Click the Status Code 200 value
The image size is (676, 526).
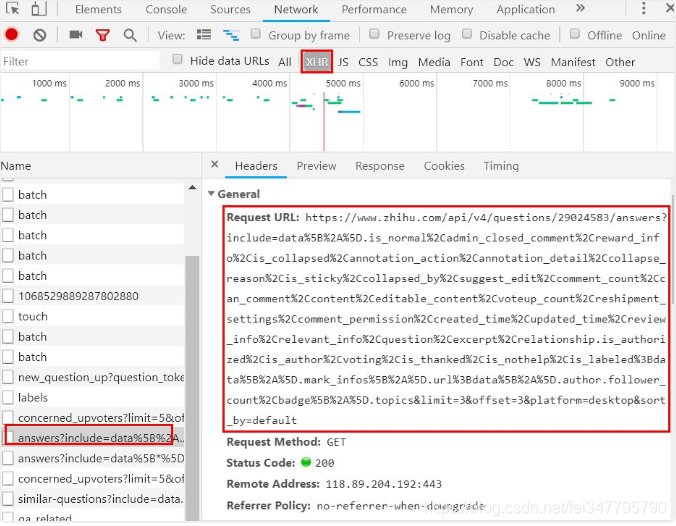325,463
